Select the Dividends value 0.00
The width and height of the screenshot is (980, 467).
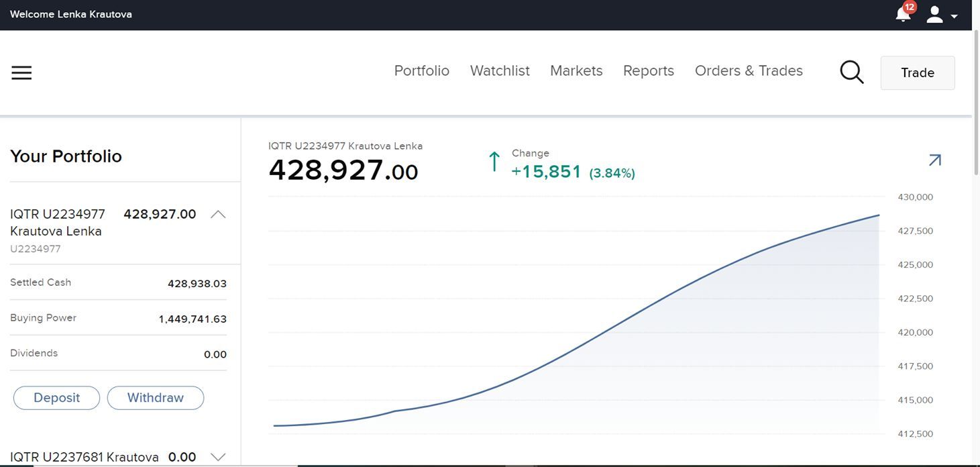pyautogui.click(x=215, y=354)
